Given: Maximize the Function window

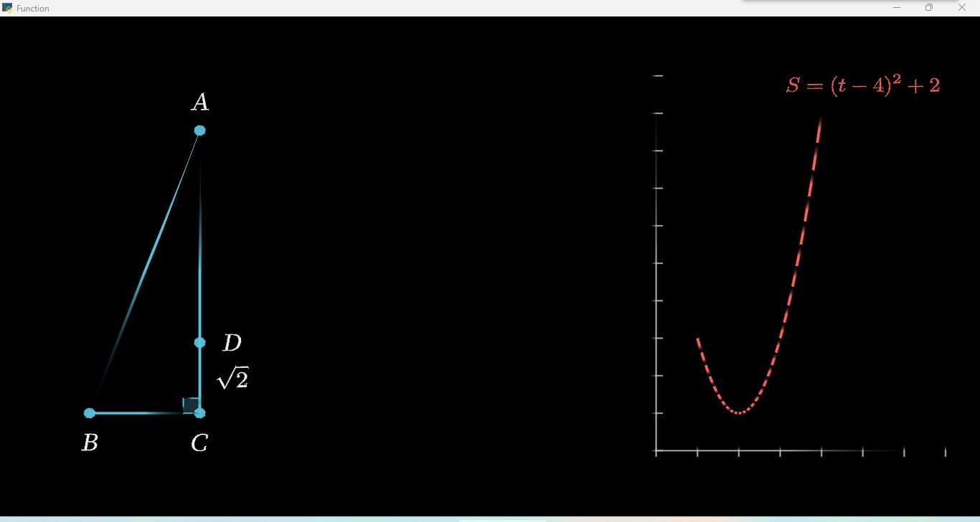Looking at the screenshot, I should click(x=928, y=7).
